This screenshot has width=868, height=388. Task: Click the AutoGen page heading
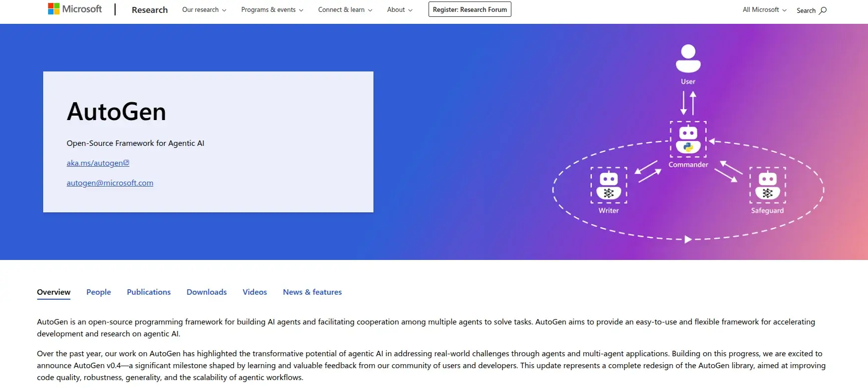pyautogui.click(x=117, y=112)
